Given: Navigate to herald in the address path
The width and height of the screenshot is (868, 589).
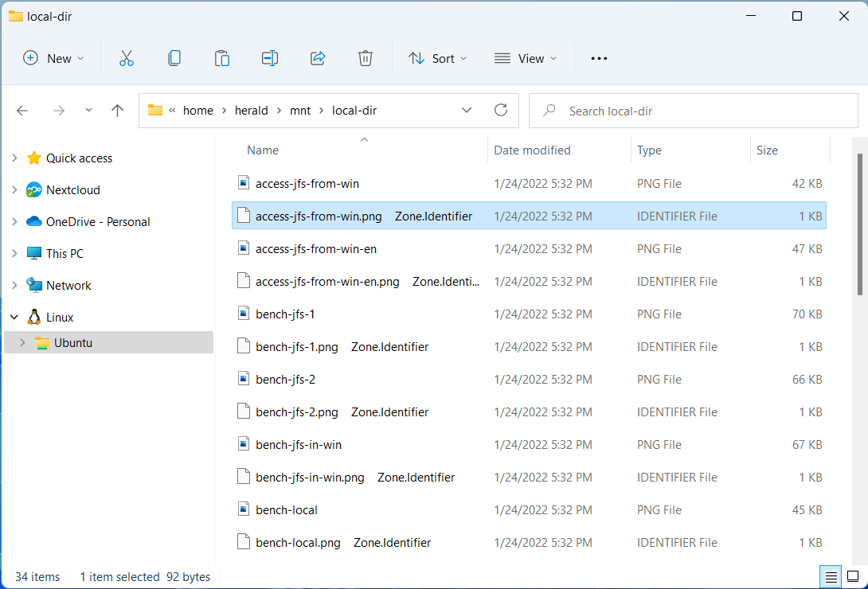Looking at the screenshot, I should [x=251, y=111].
